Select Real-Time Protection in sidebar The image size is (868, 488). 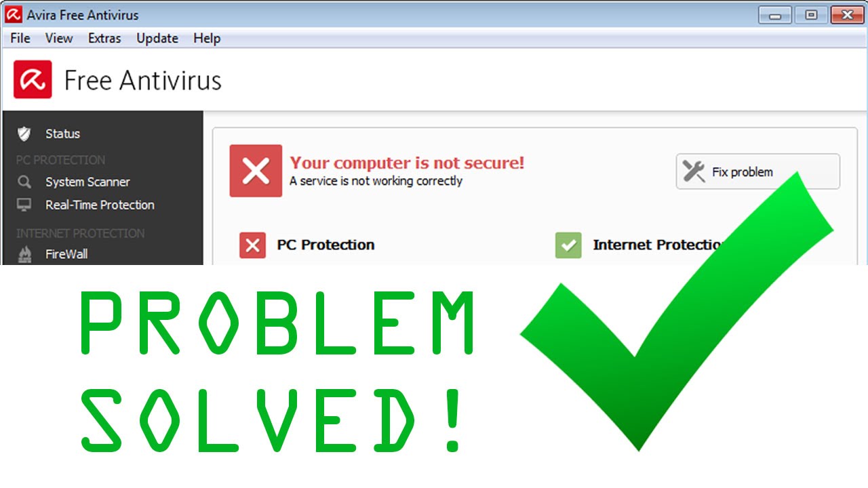click(x=100, y=205)
